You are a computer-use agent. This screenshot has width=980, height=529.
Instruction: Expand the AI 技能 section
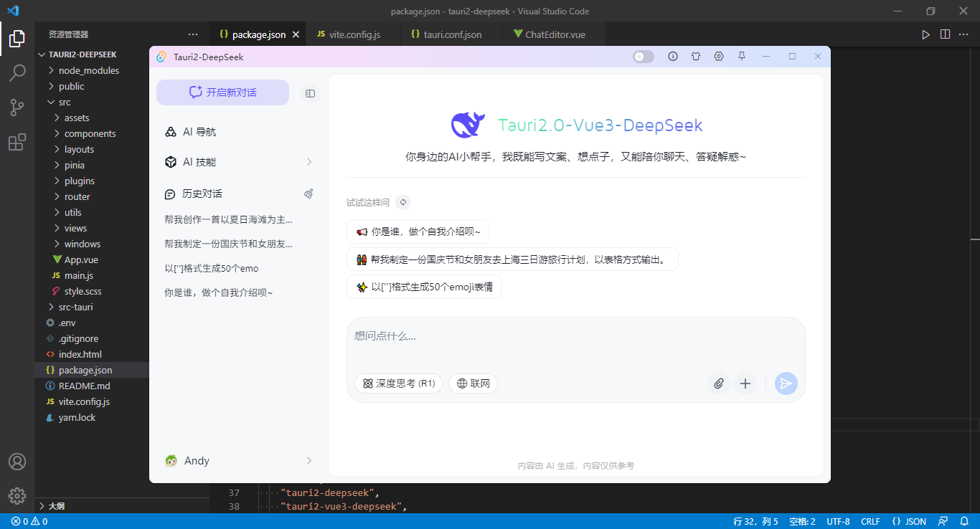click(x=308, y=162)
